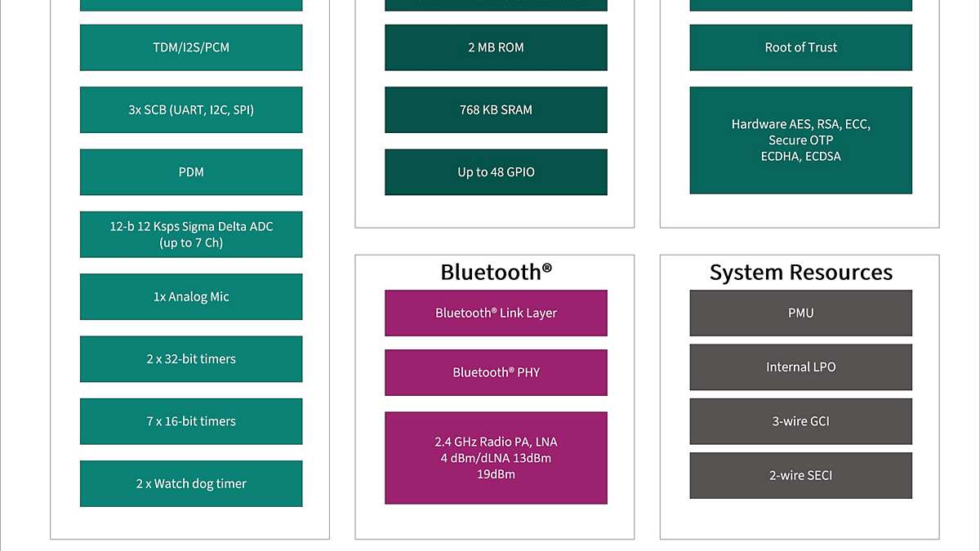Select the 12-b Sigma Delta ADC block

pyautogui.click(x=191, y=234)
